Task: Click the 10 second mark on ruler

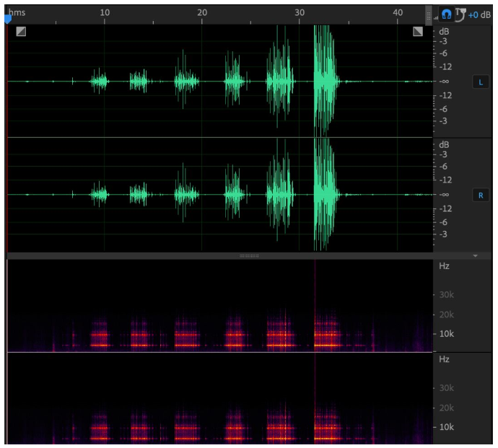Action: [x=105, y=13]
